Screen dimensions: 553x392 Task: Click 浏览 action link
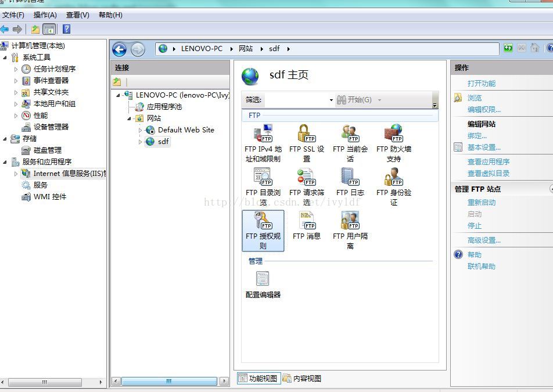coord(475,98)
